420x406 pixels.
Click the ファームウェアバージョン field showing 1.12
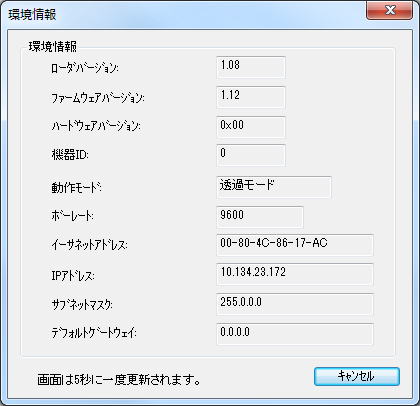[x=251, y=97]
